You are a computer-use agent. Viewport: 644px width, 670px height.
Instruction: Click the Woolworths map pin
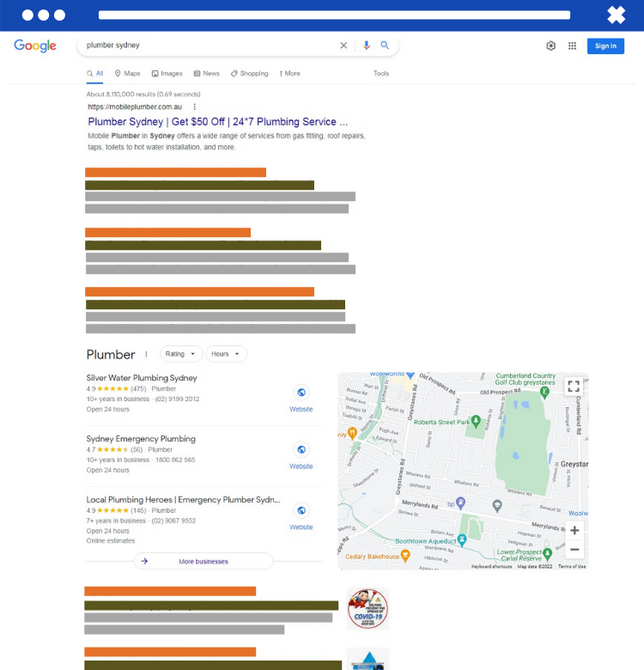click(410, 375)
